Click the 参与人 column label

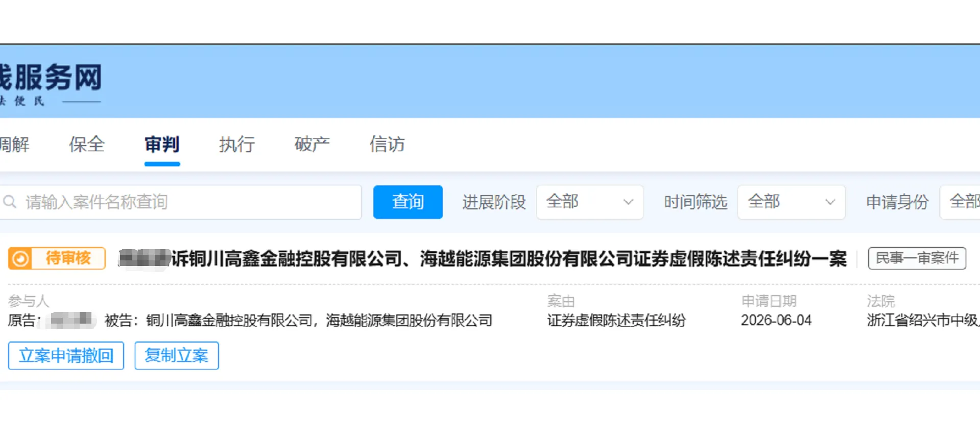pyautogui.click(x=29, y=301)
